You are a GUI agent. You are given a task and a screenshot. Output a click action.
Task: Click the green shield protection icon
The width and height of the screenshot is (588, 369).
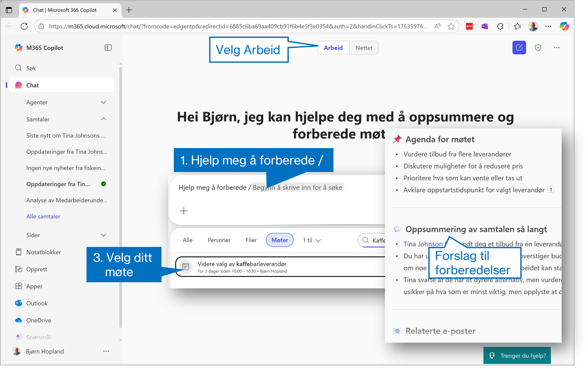538,47
